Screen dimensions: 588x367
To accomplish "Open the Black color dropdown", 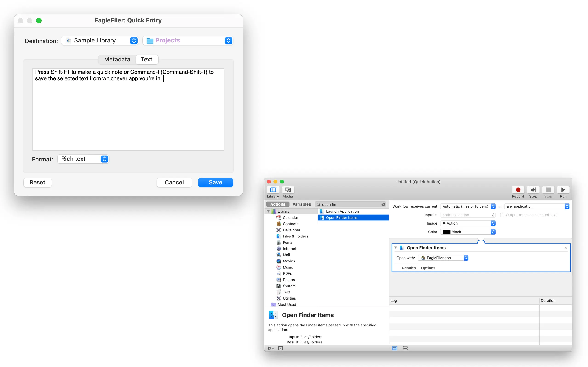I will [x=468, y=232].
